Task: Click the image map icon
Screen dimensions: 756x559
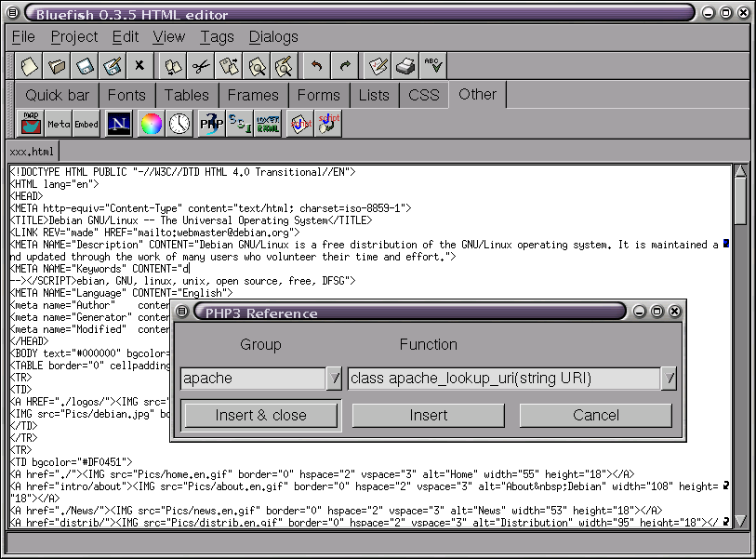Action: point(31,124)
